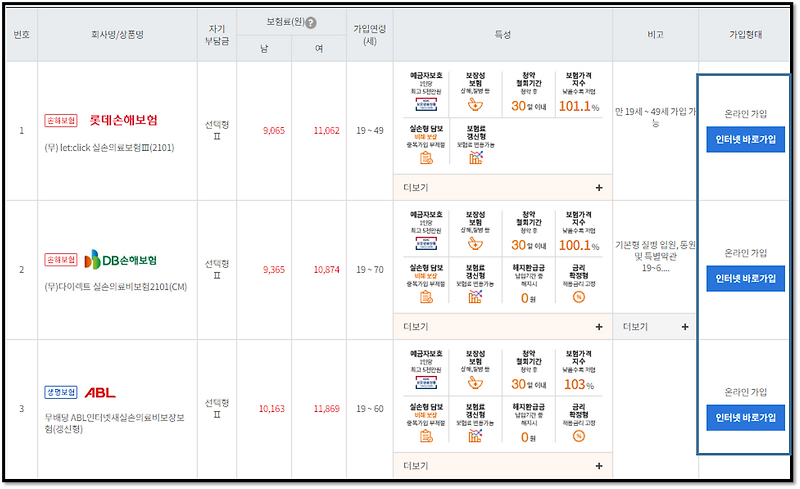The height and width of the screenshot is (489, 800).
Task: Click 선택형 II in DB손해보험 row
Action: point(217,270)
